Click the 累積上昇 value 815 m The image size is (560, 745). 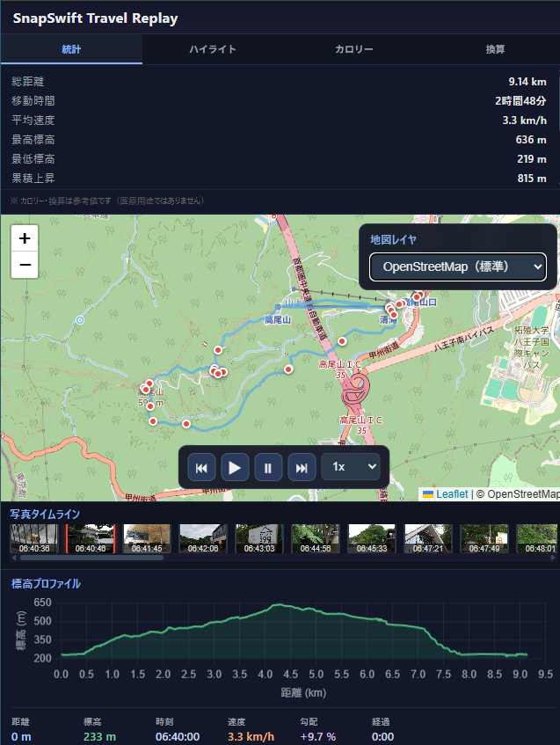(532, 179)
